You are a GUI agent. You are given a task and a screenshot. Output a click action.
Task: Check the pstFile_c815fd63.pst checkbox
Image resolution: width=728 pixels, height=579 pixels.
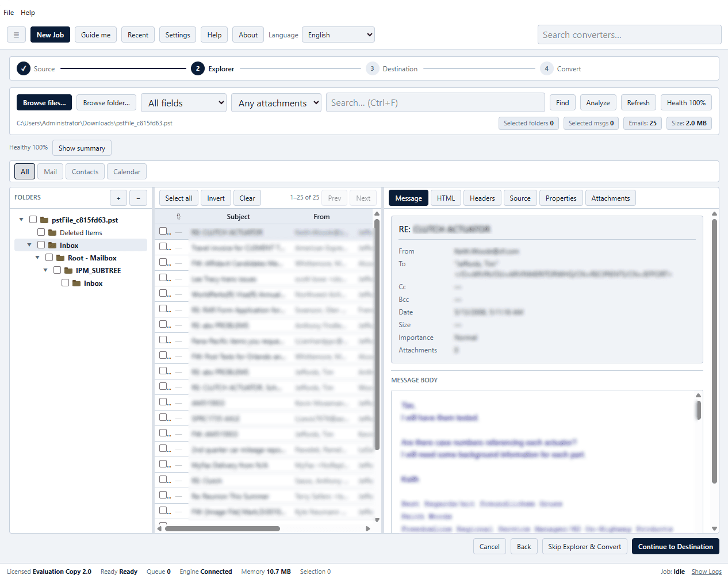pos(33,220)
